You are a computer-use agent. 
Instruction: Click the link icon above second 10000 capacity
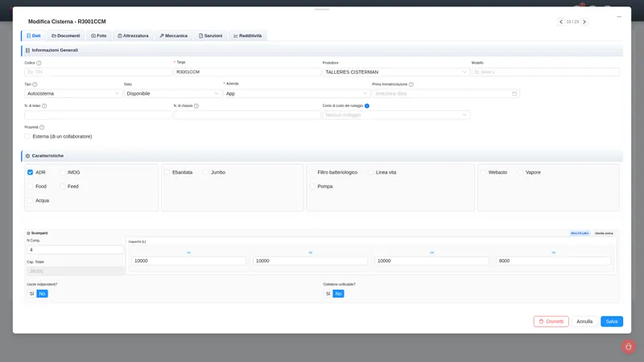(311, 253)
